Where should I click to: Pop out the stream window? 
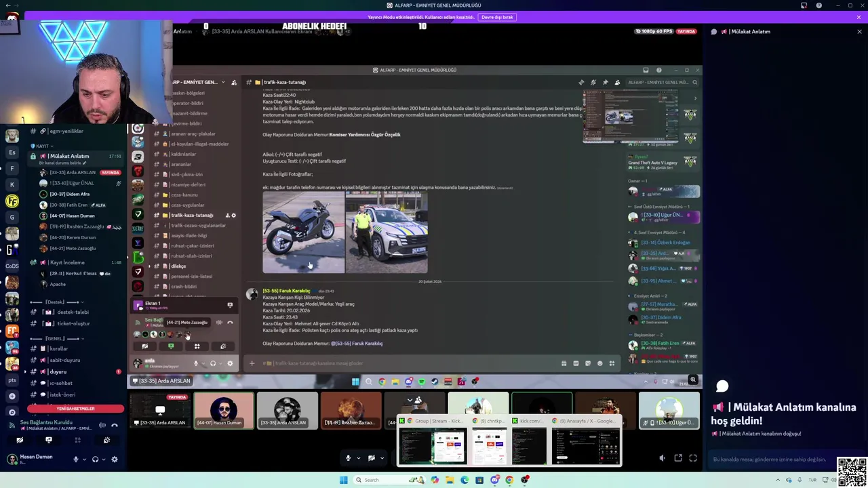coord(677,458)
